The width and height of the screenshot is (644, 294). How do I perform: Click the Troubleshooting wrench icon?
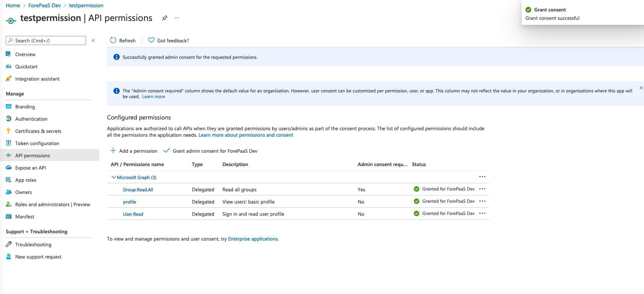point(8,244)
